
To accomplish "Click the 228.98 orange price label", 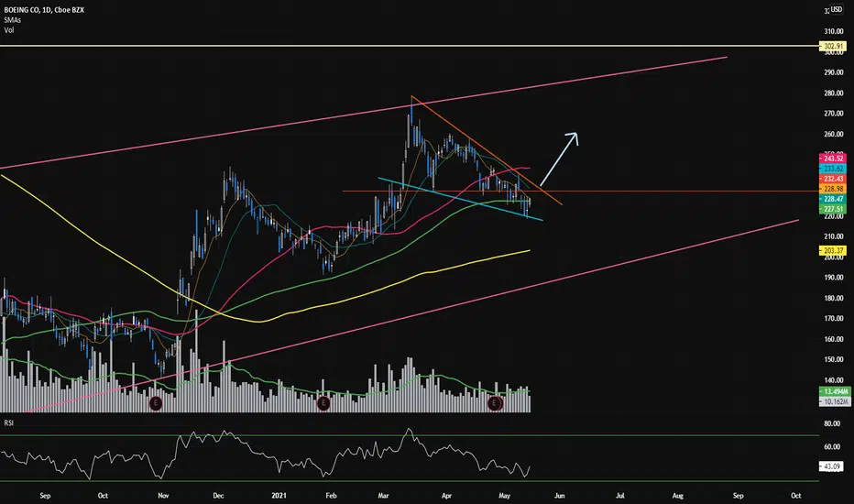I will click(833, 189).
